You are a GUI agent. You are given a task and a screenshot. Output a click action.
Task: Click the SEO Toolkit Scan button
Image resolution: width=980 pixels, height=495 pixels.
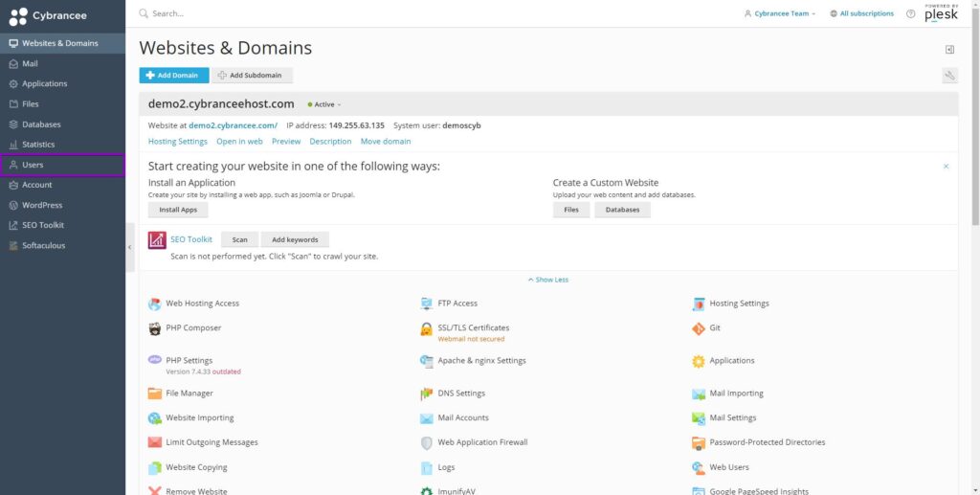[x=239, y=240]
